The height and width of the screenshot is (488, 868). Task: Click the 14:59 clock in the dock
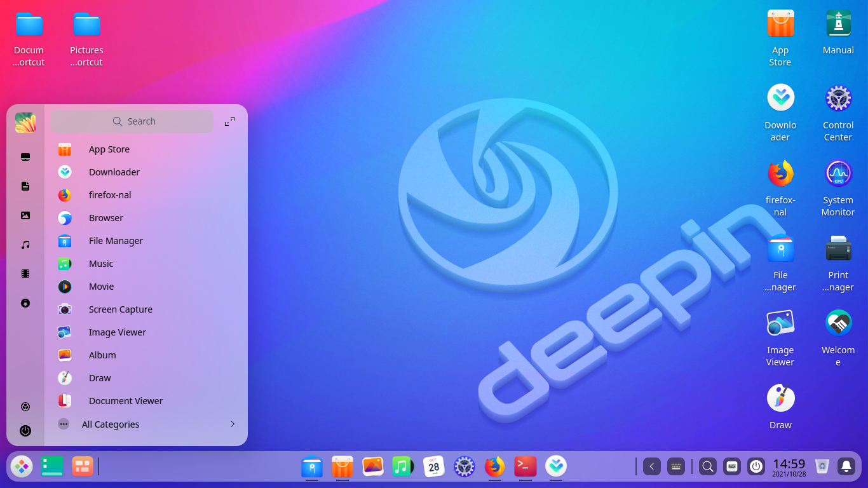tap(789, 467)
